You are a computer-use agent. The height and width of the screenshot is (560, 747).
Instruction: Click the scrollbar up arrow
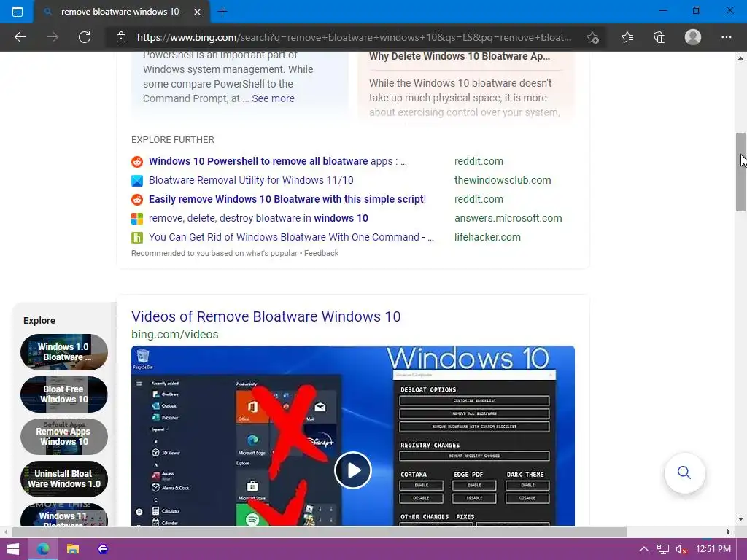[x=740, y=58]
